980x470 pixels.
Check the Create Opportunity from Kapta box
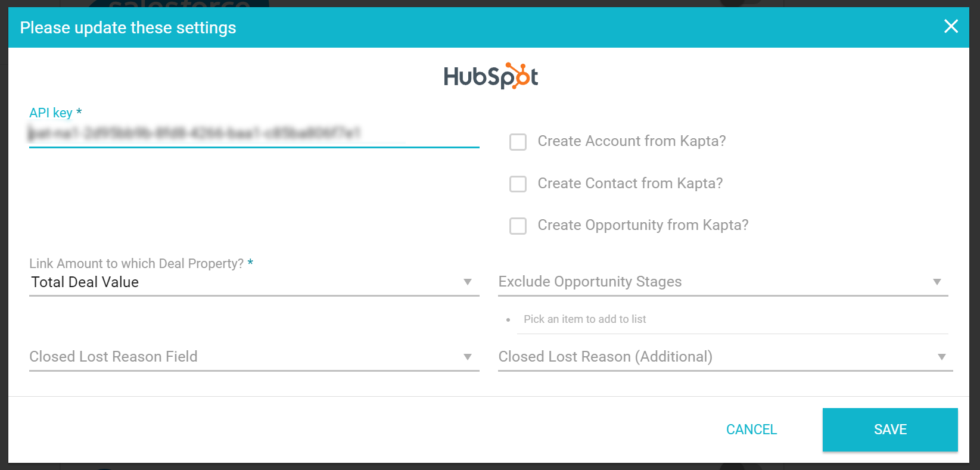(518, 226)
